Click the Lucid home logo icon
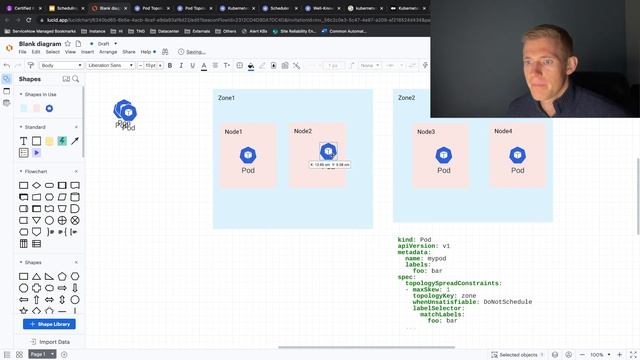Viewport: 640px width, 360px height. coord(9,48)
